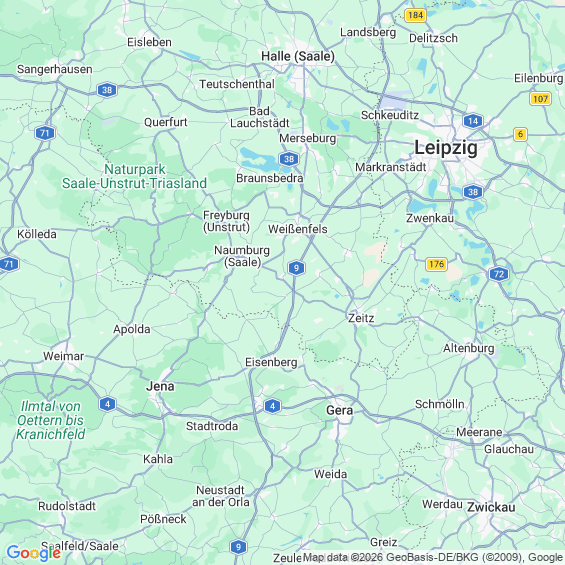The width and height of the screenshot is (565, 565).
Task: Click the yellow 6 road shield
Action: coord(520,134)
